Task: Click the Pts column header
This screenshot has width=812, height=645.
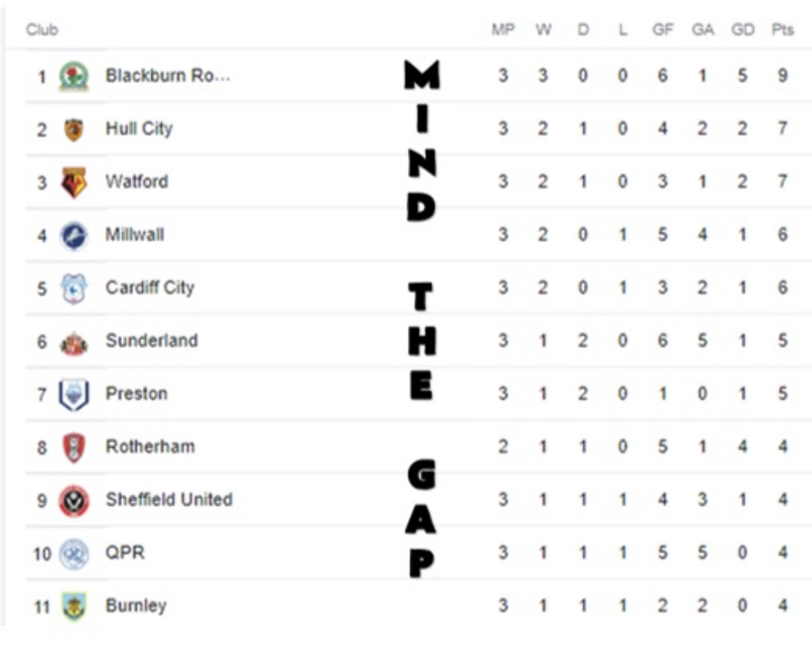Action: pyautogui.click(x=782, y=30)
